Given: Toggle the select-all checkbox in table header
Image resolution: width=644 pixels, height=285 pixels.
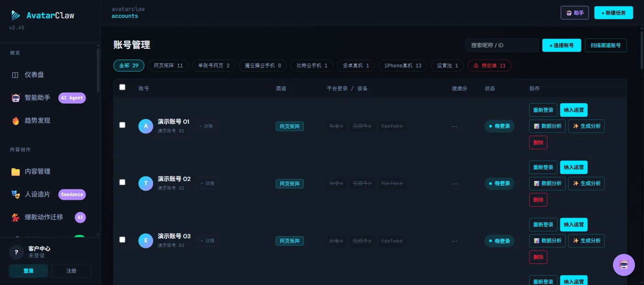Looking at the screenshot, I should 122,87.
